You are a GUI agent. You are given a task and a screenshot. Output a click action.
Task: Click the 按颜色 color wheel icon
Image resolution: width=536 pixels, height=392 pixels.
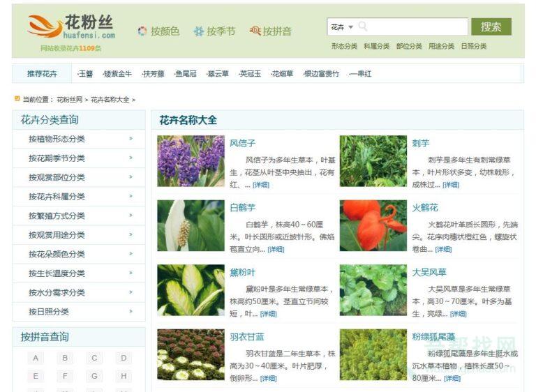click(x=142, y=31)
